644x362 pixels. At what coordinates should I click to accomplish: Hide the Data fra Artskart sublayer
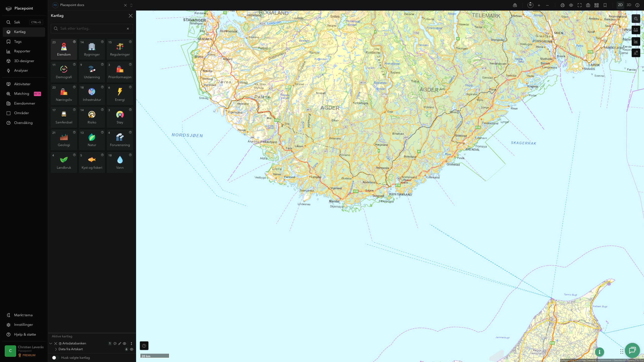coord(132,349)
